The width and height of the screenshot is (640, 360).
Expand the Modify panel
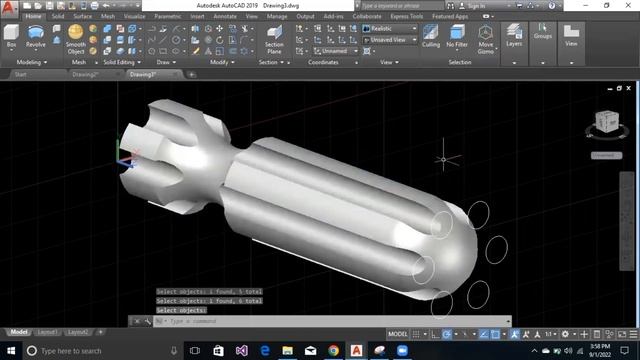[x=222, y=62]
